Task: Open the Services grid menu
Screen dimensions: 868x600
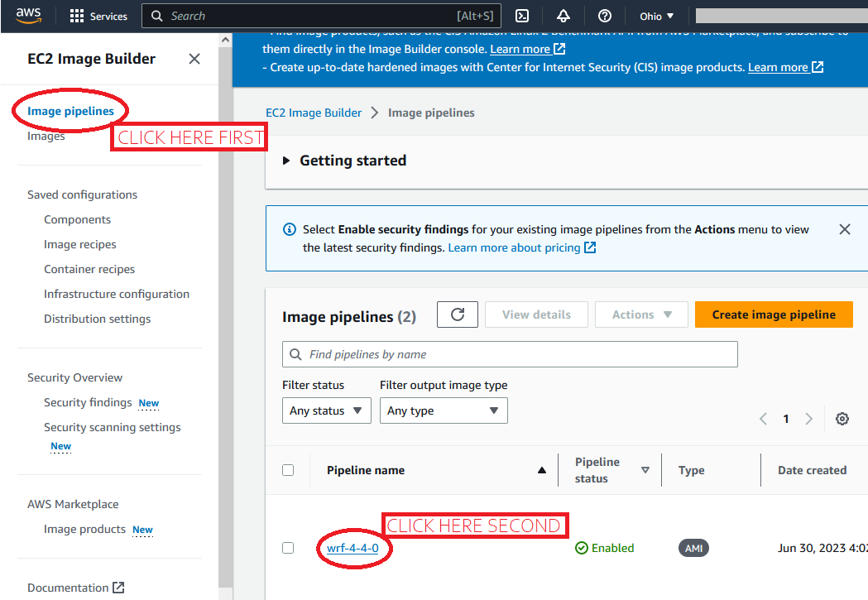Action: (98, 16)
